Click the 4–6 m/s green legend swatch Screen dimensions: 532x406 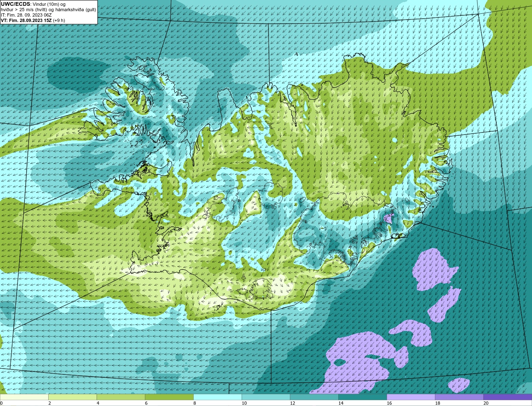[x=121, y=397]
